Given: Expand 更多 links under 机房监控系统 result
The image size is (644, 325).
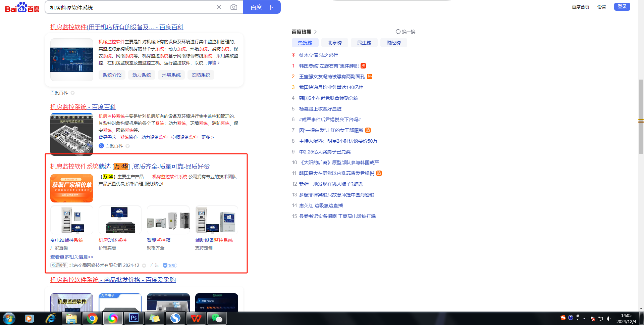Looking at the screenshot, I should coord(207,137).
